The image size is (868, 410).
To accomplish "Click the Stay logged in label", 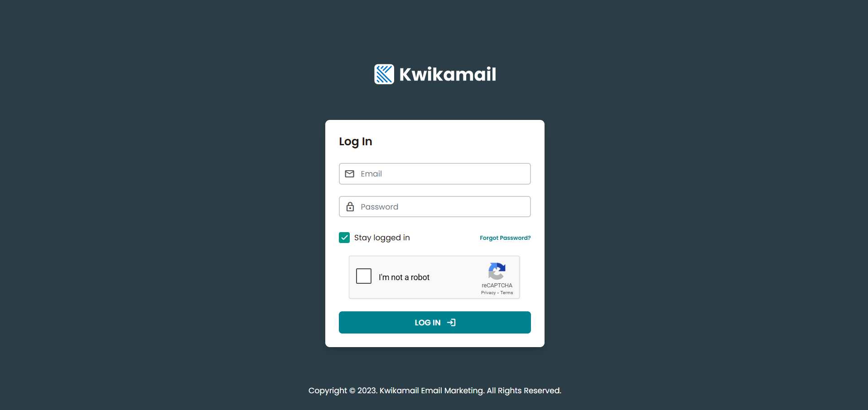I will 382,238.
